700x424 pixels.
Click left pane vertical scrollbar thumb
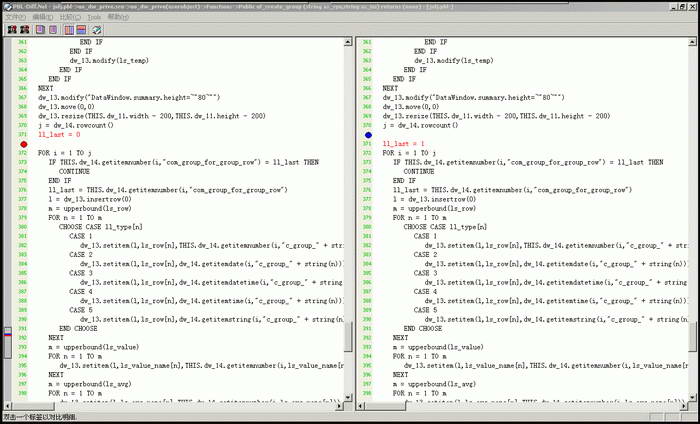point(348,336)
